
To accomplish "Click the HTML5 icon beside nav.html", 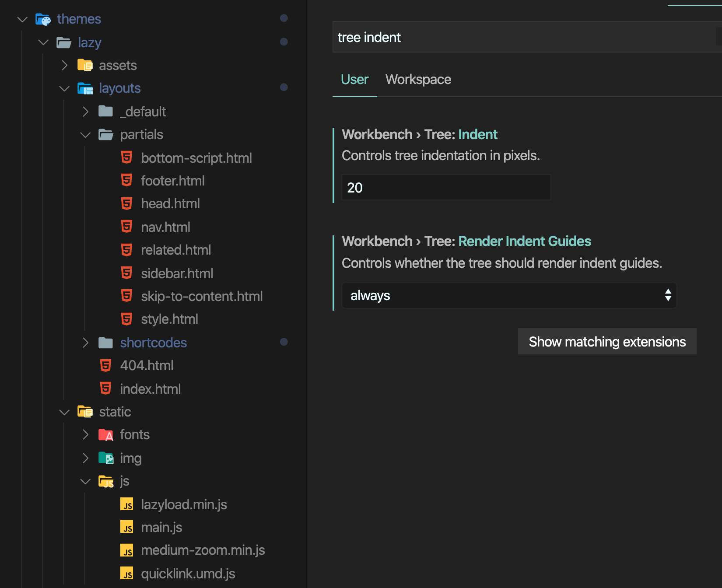I will click(x=126, y=227).
